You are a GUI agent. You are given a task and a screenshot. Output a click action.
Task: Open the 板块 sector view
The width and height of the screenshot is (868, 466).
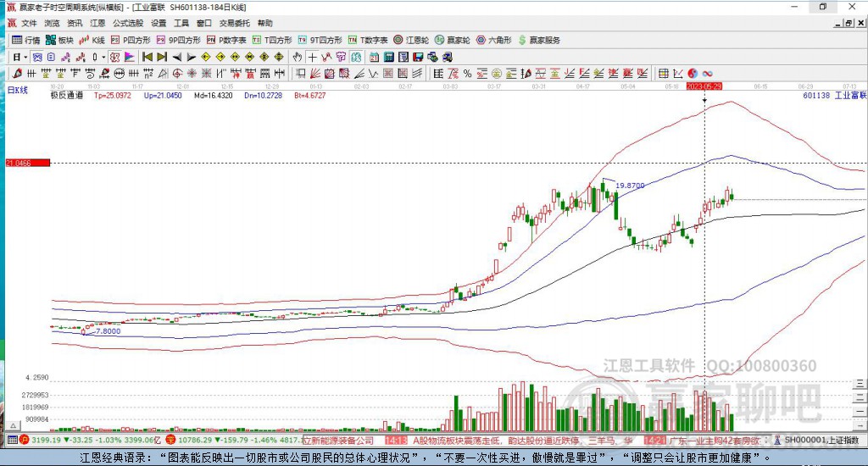coord(60,40)
